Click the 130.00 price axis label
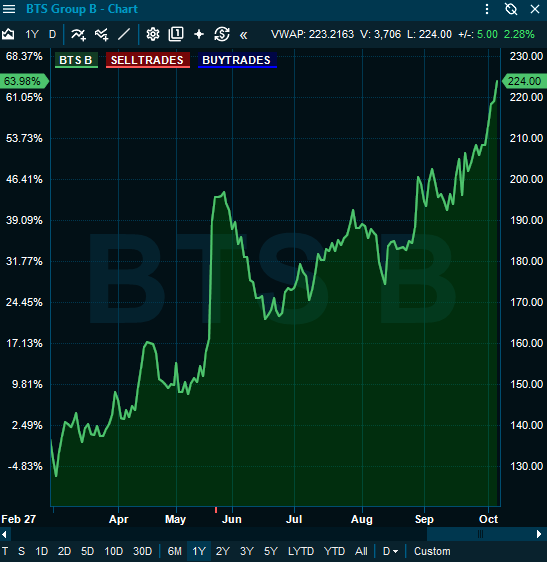This screenshot has width=547, height=562. [526, 466]
